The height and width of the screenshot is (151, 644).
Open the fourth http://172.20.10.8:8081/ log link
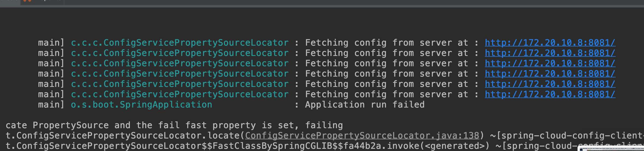point(550,74)
